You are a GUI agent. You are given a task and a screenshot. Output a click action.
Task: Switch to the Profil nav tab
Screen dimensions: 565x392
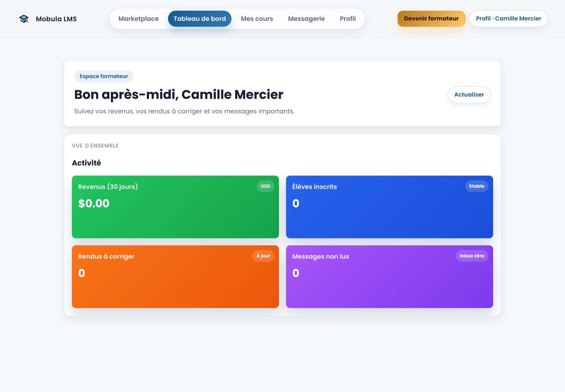[347, 19]
